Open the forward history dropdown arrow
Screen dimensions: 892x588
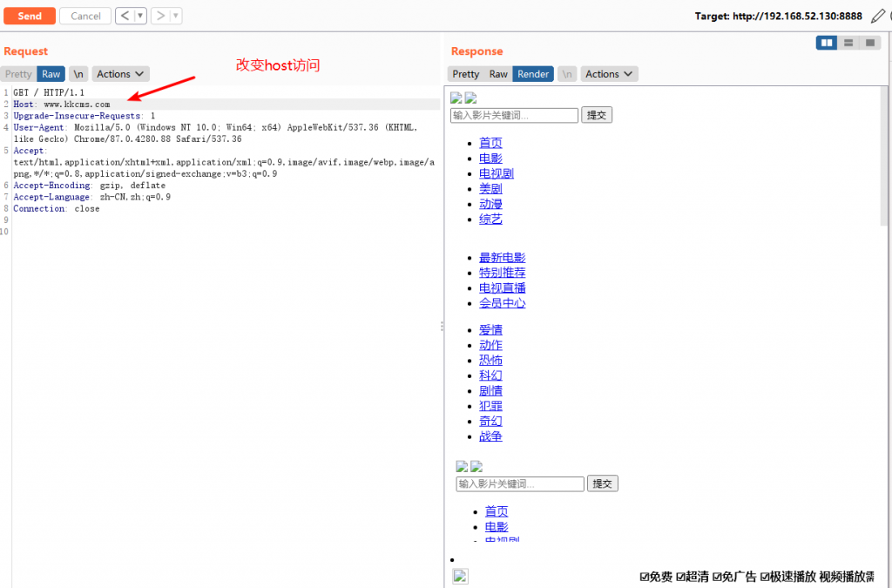176,16
